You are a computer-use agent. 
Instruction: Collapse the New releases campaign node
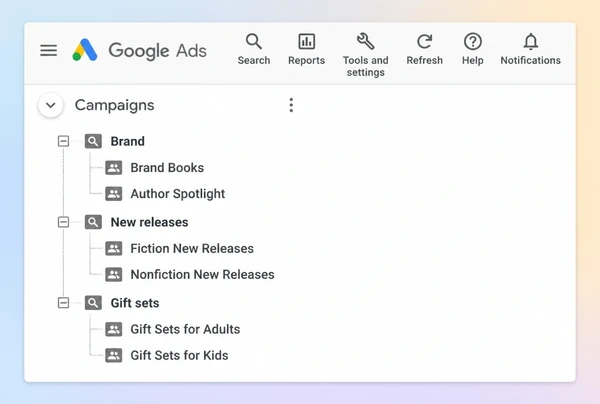pos(64,222)
